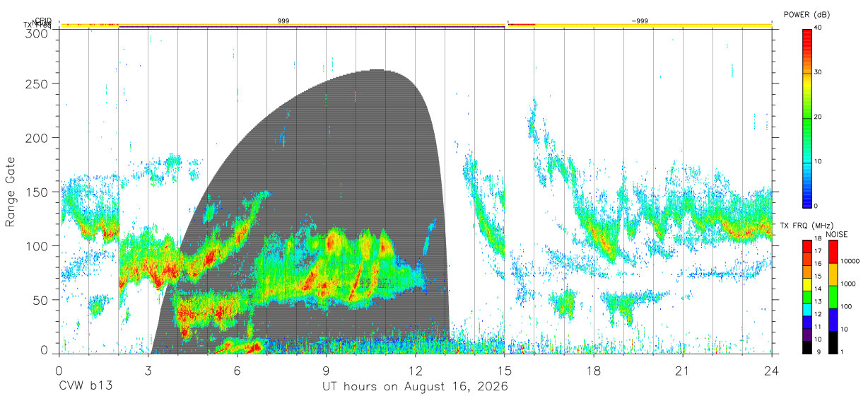The width and height of the screenshot is (868, 401).
Task: Pick the red 17–18 MHz frequency swatch
Action: click(807, 246)
